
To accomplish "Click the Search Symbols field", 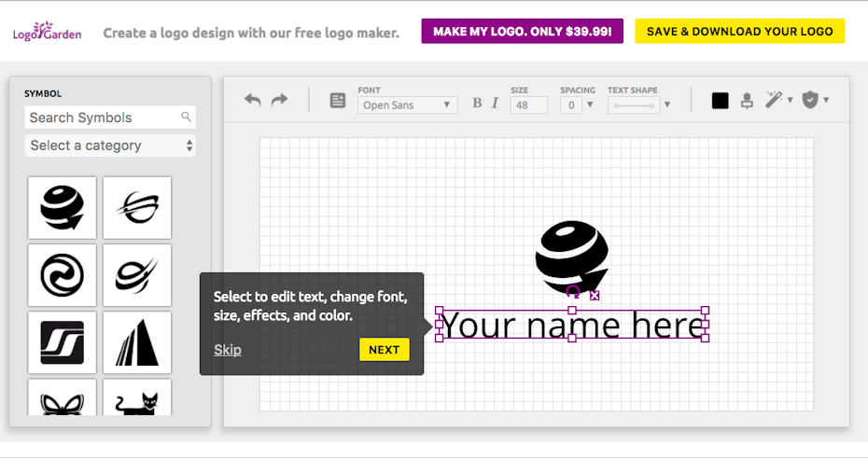I will coord(103,118).
